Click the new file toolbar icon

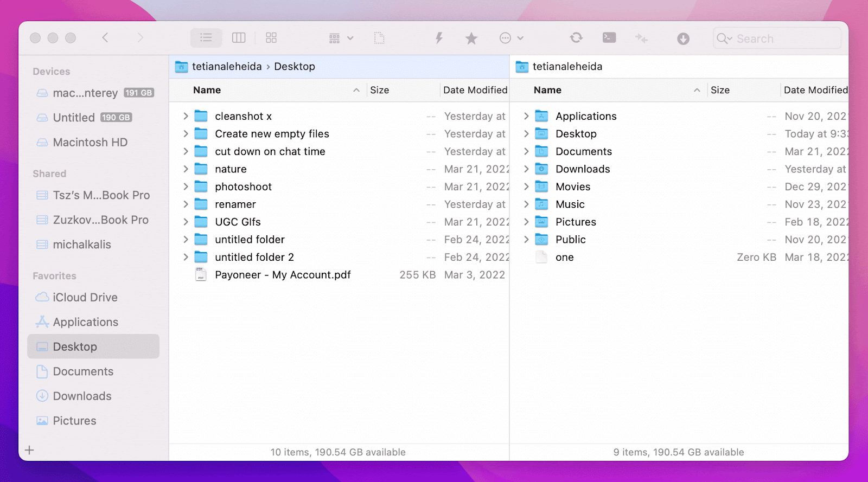point(379,38)
